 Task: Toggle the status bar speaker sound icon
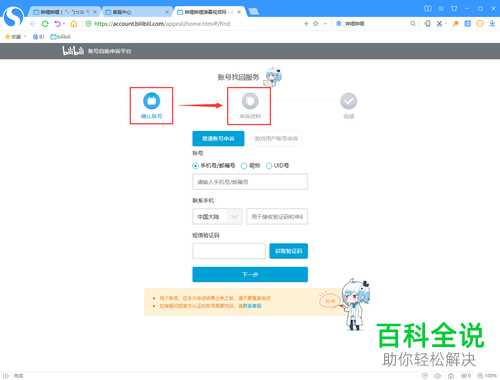click(x=438, y=376)
